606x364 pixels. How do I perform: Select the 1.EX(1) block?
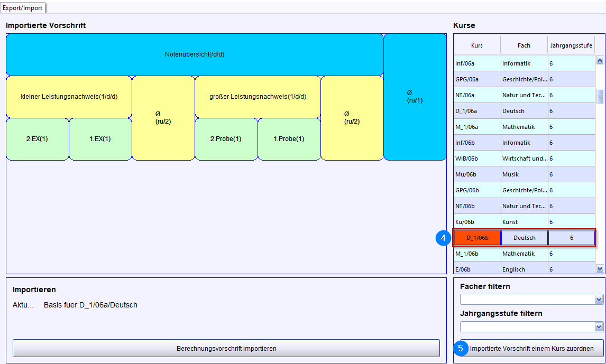[x=100, y=139]
